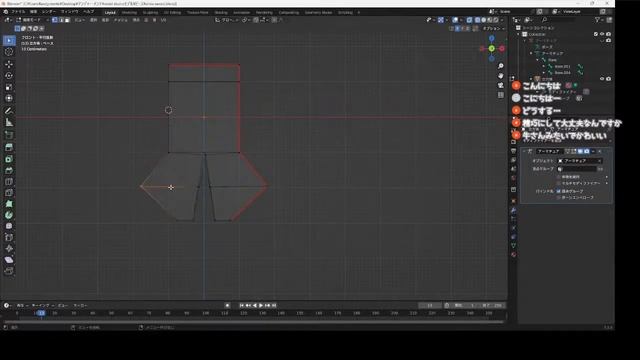Open the Mesh menu in viewport header
The width and height of the screenshot is (640, 360).
120,20
